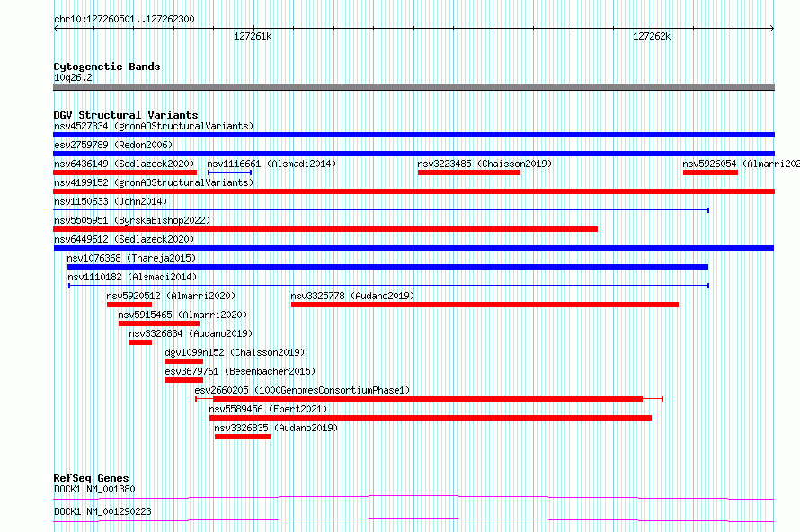The height and width of the screenshot is (532, 800).
Task: Click esv3679761 (Besenbacher2015) label
Action: (240, 371)
